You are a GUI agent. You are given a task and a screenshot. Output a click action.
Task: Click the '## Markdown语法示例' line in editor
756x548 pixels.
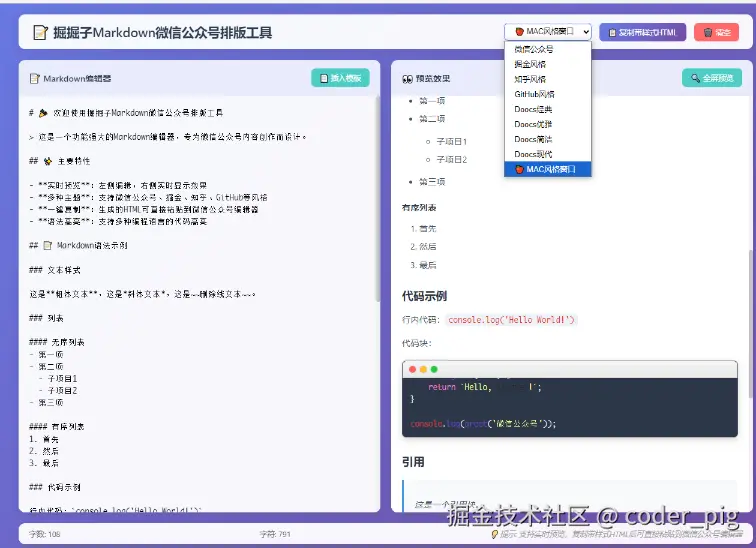(x=78, y=245)
